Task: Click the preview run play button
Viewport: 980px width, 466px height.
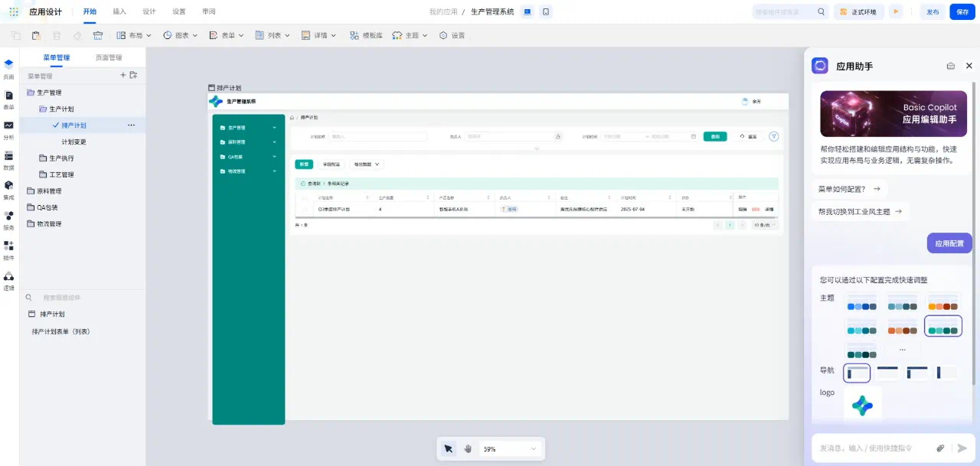Action: (x=895, y=11)
